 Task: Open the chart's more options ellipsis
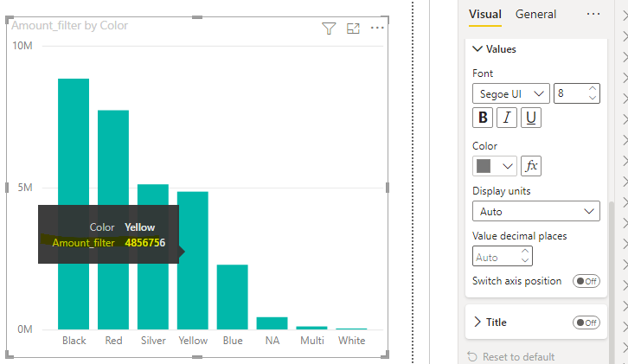click(377, 28)
